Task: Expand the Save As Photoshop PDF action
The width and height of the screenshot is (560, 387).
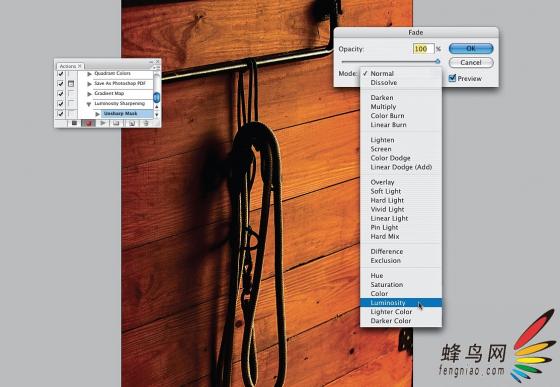Action: [89, 84]
